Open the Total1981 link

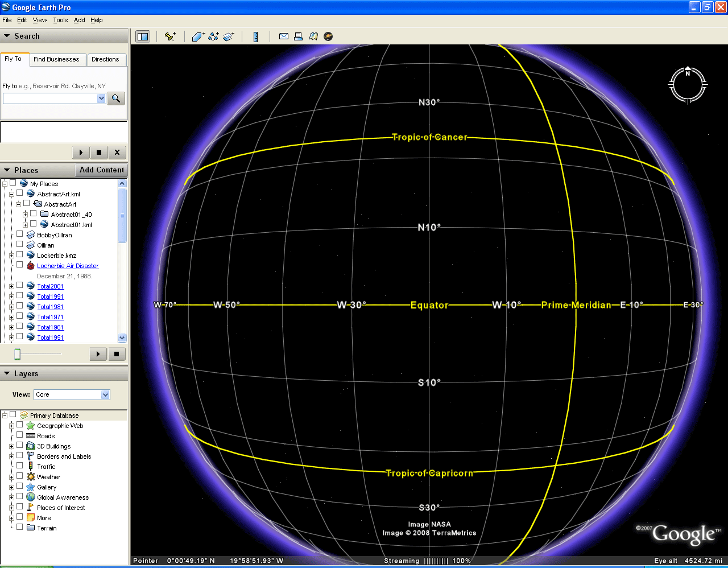(51, 307)
